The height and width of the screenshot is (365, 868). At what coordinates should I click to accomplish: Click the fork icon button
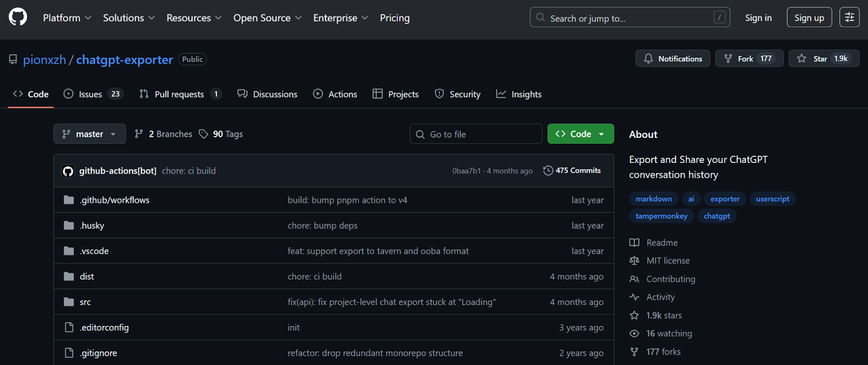coord(728,59)
